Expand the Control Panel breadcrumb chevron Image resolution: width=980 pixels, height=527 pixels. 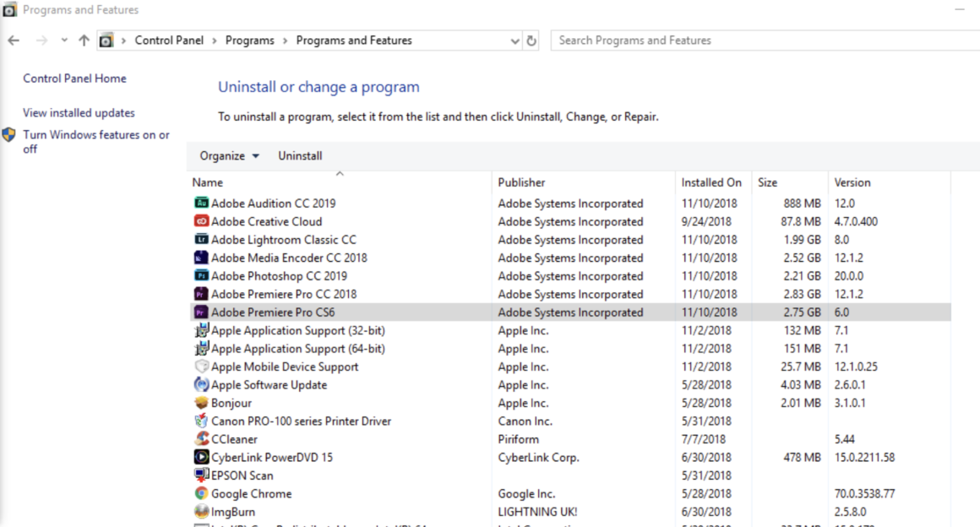point(216,40)
